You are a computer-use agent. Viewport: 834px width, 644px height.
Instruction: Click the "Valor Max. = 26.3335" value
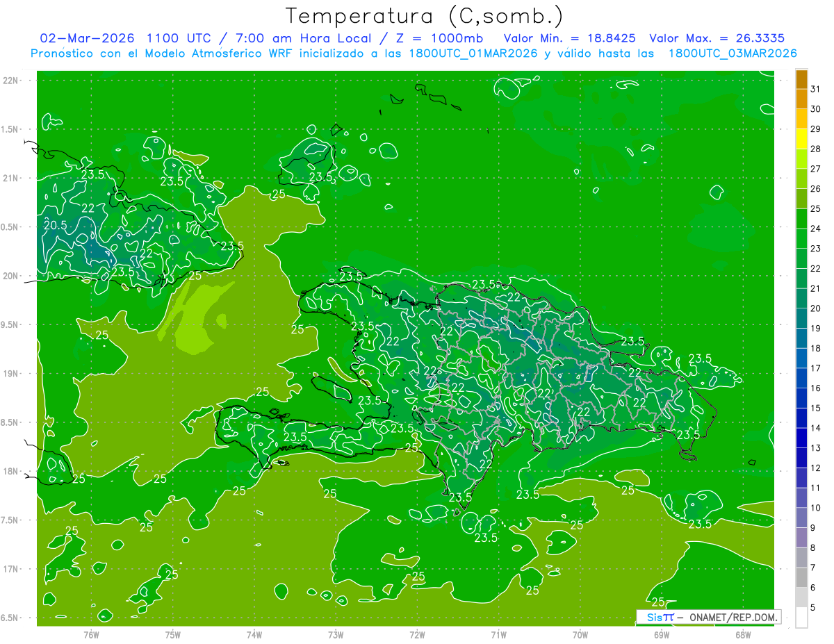click(717, 38)
